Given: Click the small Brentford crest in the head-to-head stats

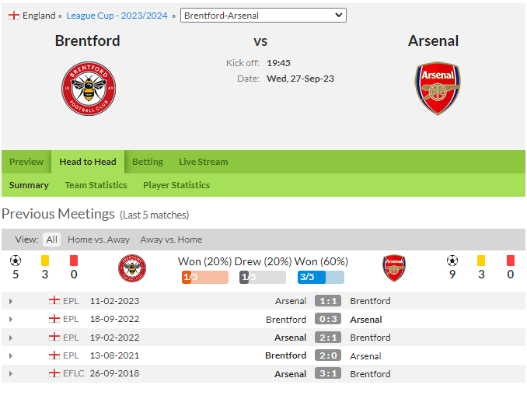Looking at the screenshot, I should [132, 268].
